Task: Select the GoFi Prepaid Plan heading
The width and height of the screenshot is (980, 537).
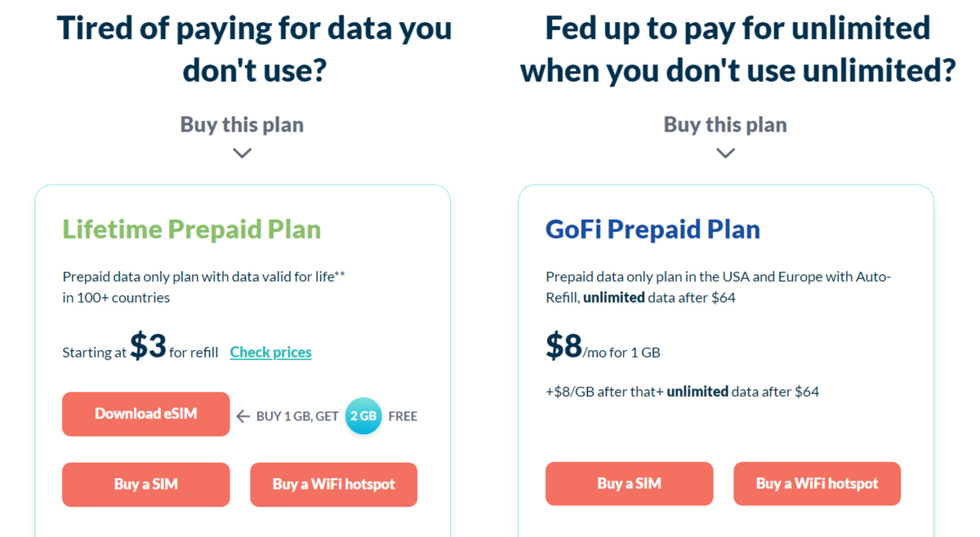Action: [652, 229]
